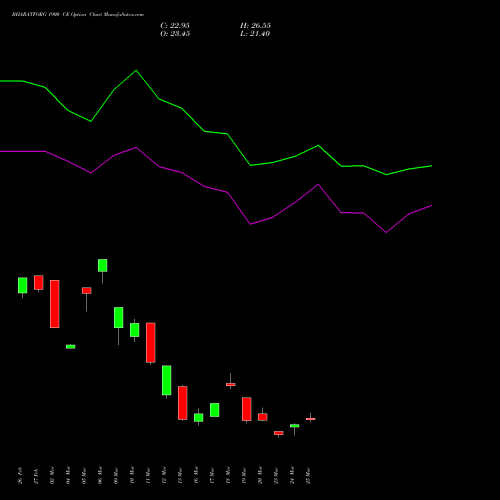Click the purple line's lowest trough
The image size is (500, 500).
point(386,232)
